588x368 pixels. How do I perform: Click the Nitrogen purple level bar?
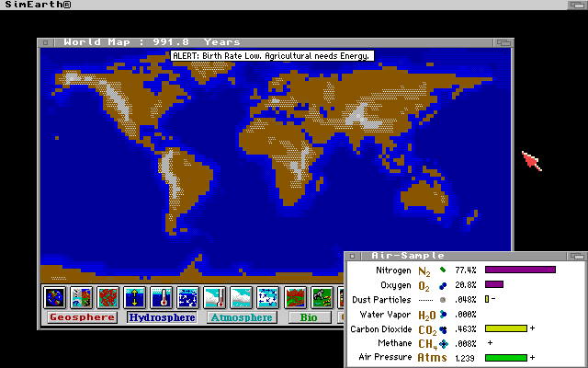(x=520, y=270)
